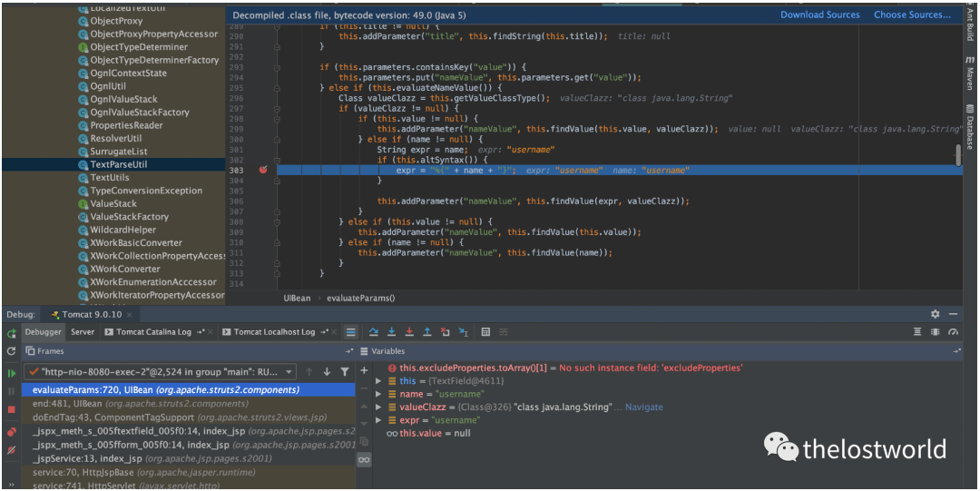980x491 pixels.
Task: Click the Step Over debugger icon
Action: click(x=373, y=332)
